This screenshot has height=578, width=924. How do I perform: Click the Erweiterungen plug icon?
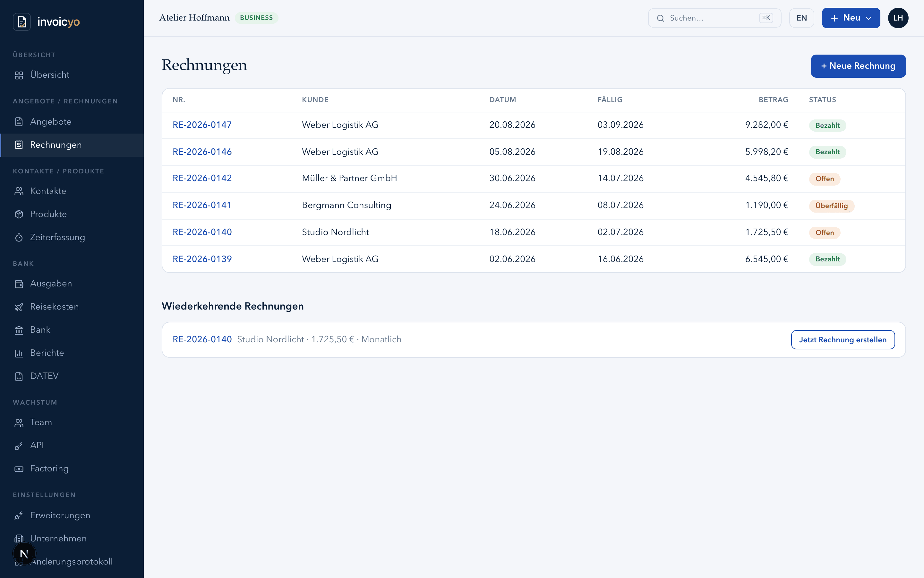[x=19, y=516]
